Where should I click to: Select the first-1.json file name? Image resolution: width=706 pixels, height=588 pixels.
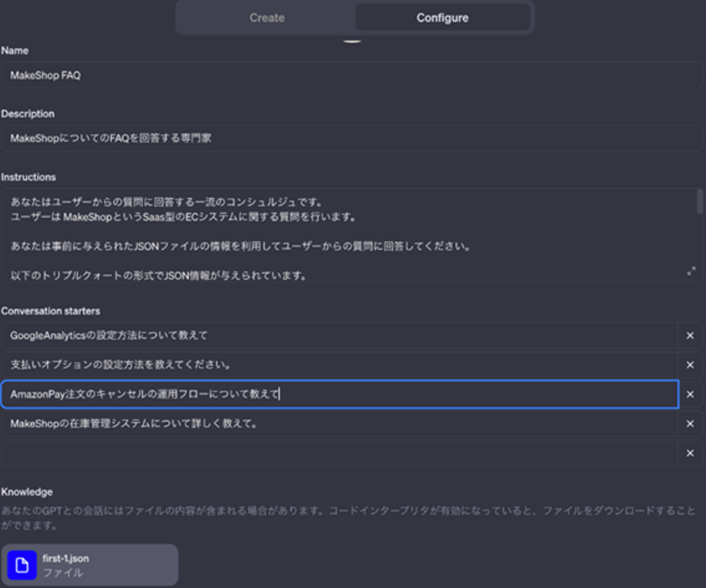click(66, 559)
